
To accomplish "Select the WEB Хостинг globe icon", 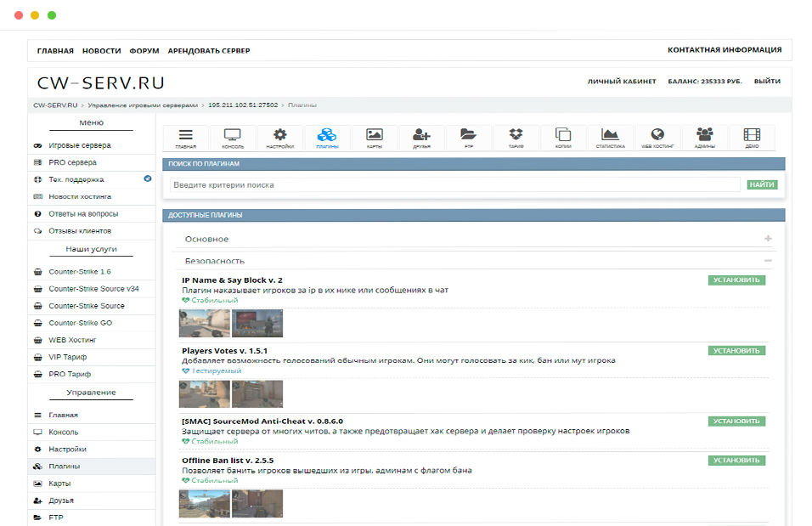I will click(x=657, y=137).
